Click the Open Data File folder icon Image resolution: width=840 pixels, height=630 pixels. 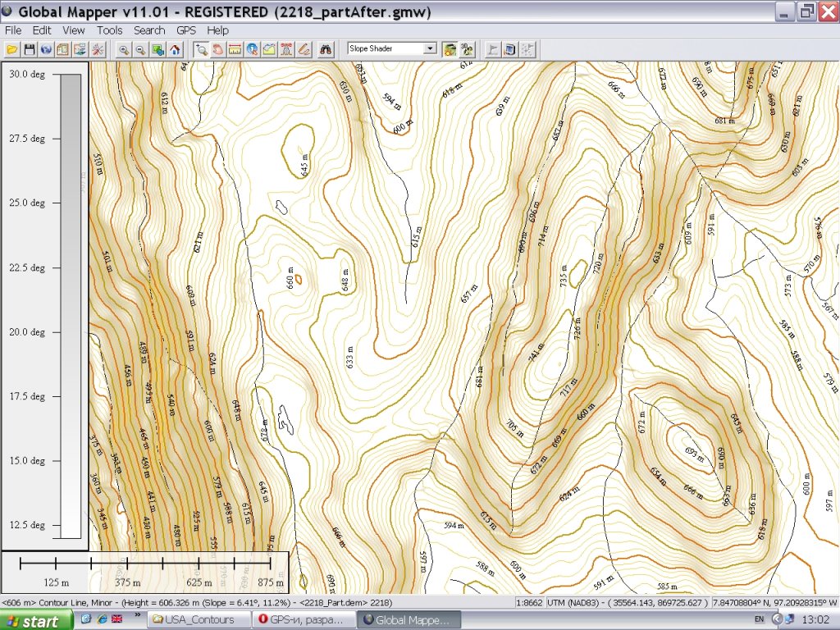coord(11,49)
